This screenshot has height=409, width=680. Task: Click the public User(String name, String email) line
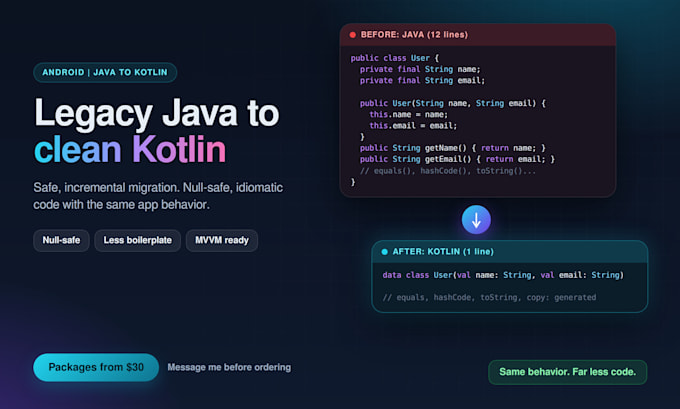[x=453, y=103]
